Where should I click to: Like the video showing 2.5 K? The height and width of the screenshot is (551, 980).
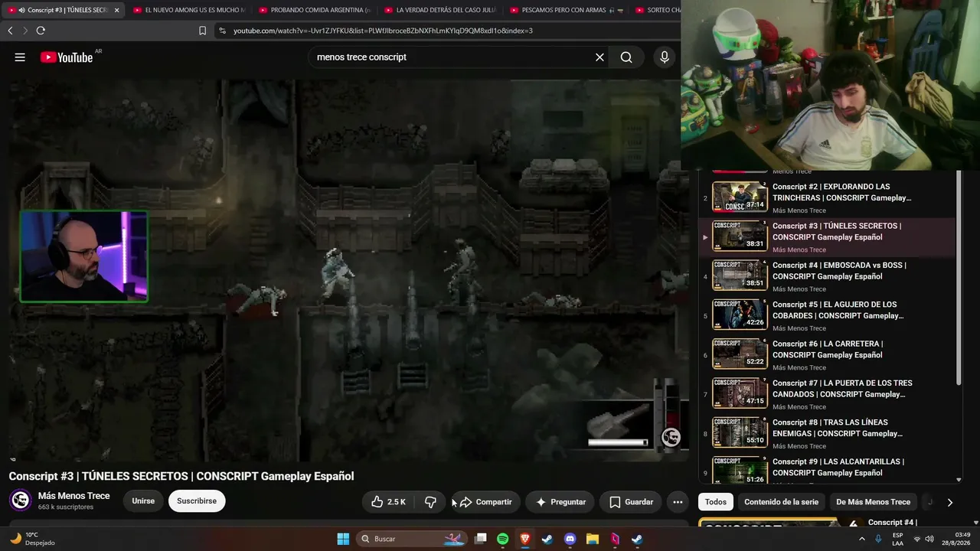pyautogui.click(x=388, y=502)
